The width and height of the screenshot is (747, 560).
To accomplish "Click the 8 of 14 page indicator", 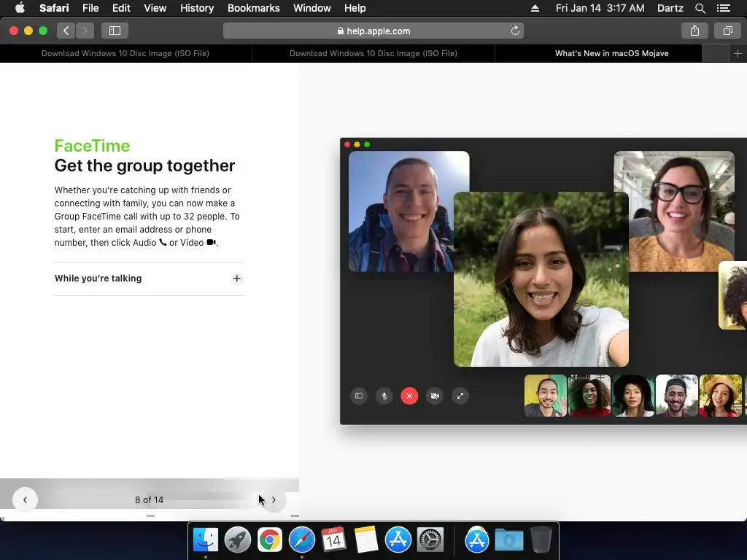I will 149,499.
